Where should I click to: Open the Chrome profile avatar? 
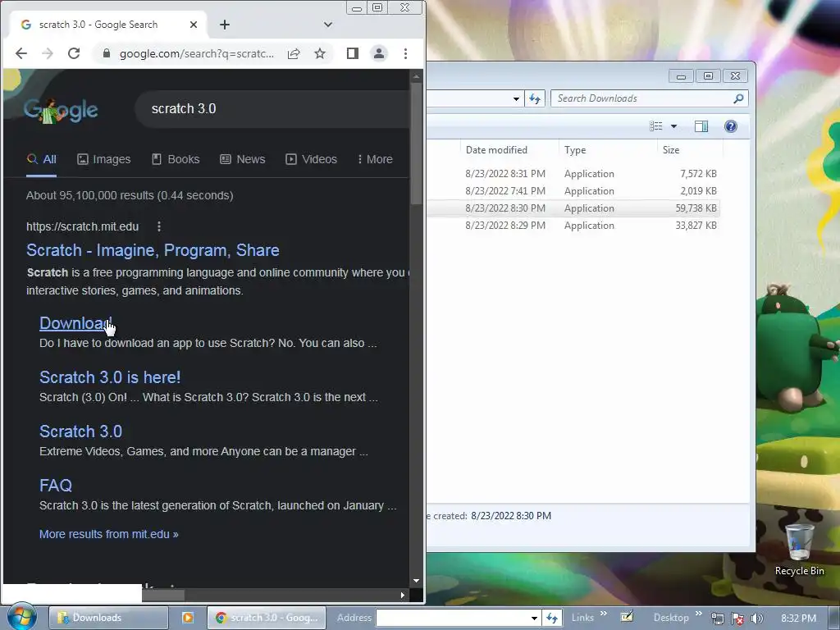click(x=379, y=53)
